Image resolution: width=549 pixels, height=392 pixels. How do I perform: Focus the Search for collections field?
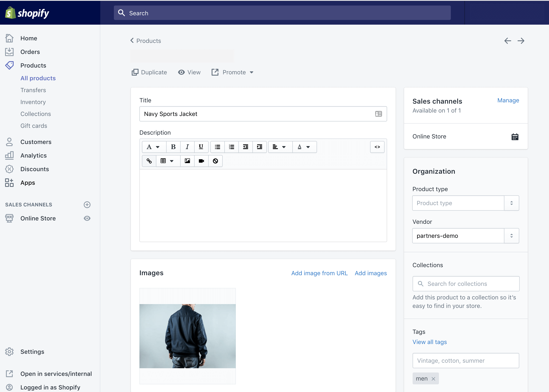[466, 284]
